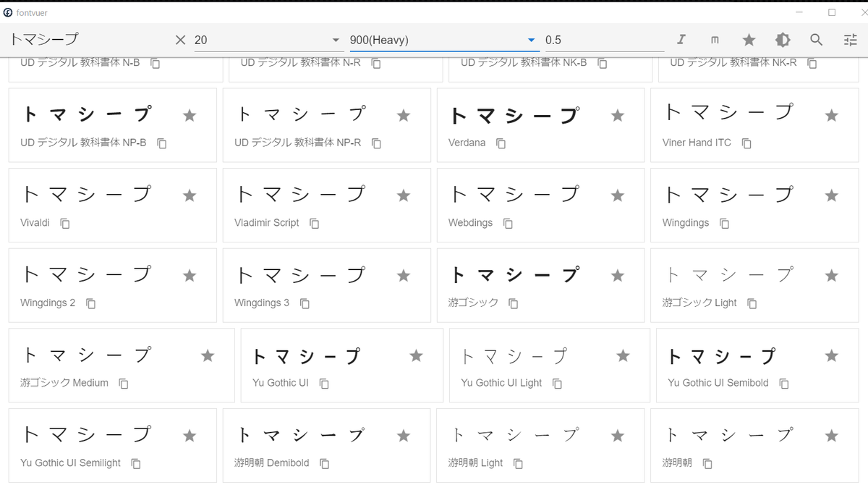Copy Wingdings 2 font name
Viewport: 868px width, 490px height.
pyautogui.click(x=90, y=303)
